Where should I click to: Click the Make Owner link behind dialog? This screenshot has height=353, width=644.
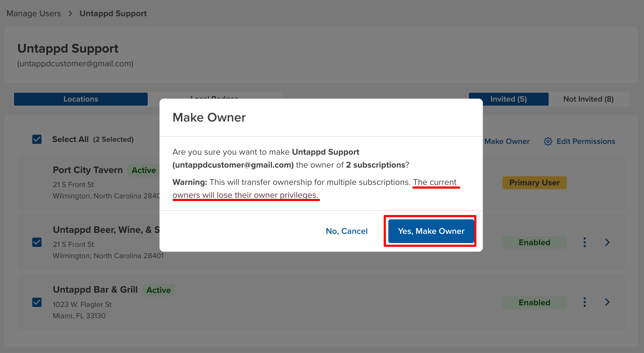[x=507, y=141]
